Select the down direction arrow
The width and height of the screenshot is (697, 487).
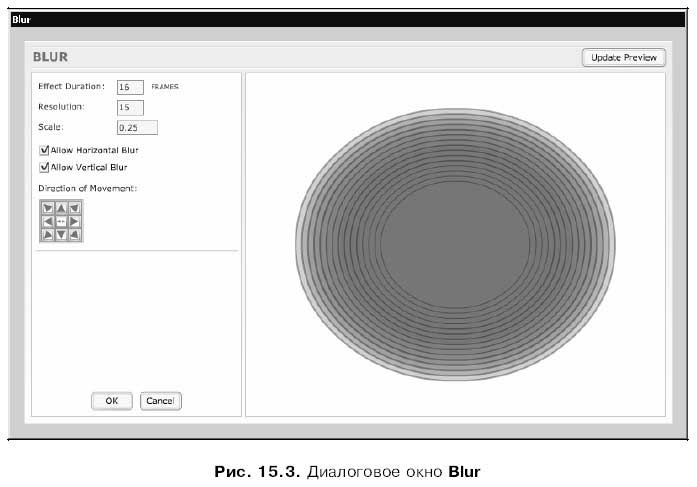(61, 235)
